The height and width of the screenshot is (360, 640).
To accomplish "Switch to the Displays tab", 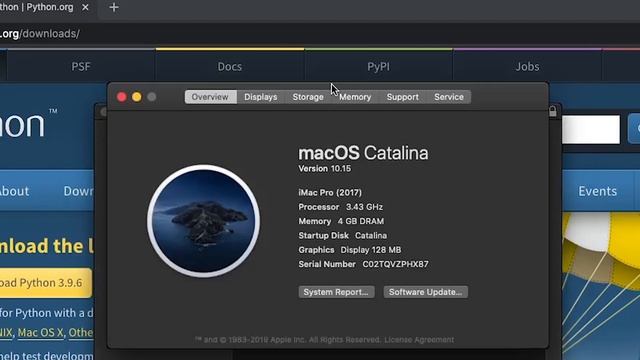I will (260, 97).
